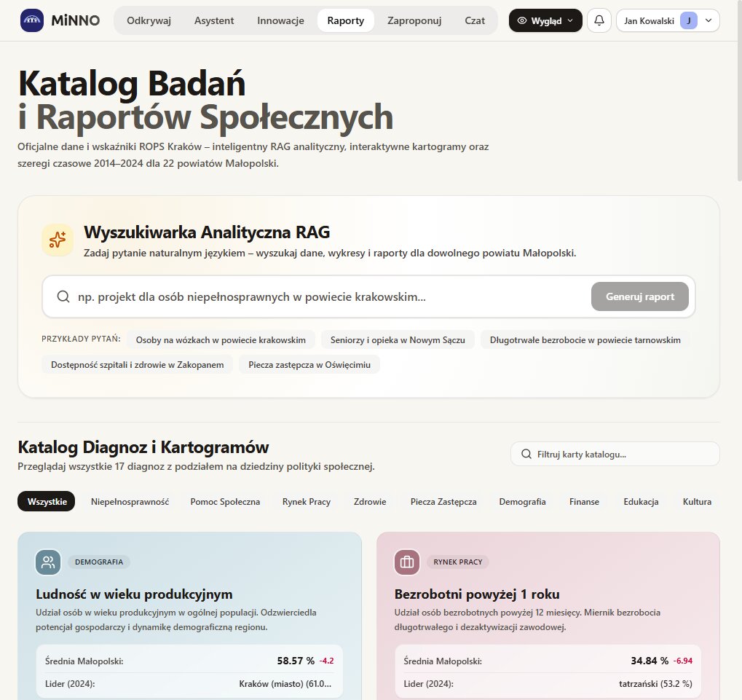742x700 pixels.
Task: Select the Wszystkie category filter
Action: pyautogui.click(x=47, y=501)
